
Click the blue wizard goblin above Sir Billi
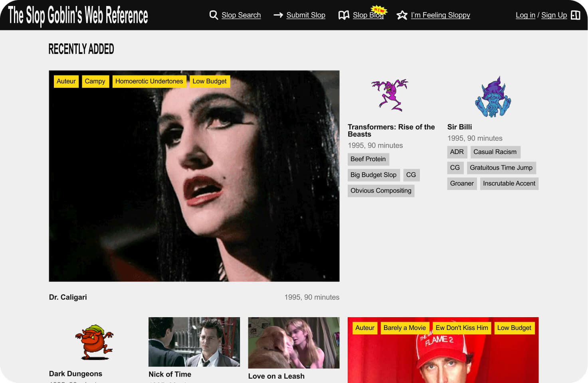(x=493, y=97)
